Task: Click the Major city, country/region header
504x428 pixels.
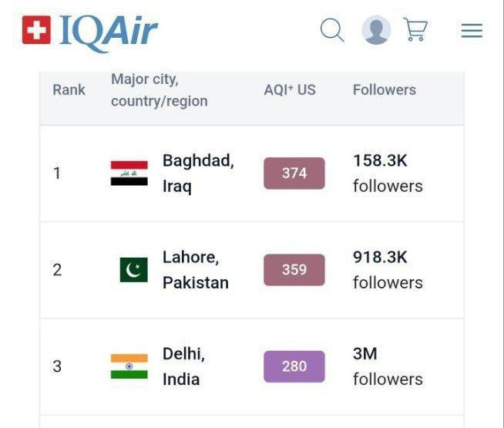Action: (x=159, y=90)
